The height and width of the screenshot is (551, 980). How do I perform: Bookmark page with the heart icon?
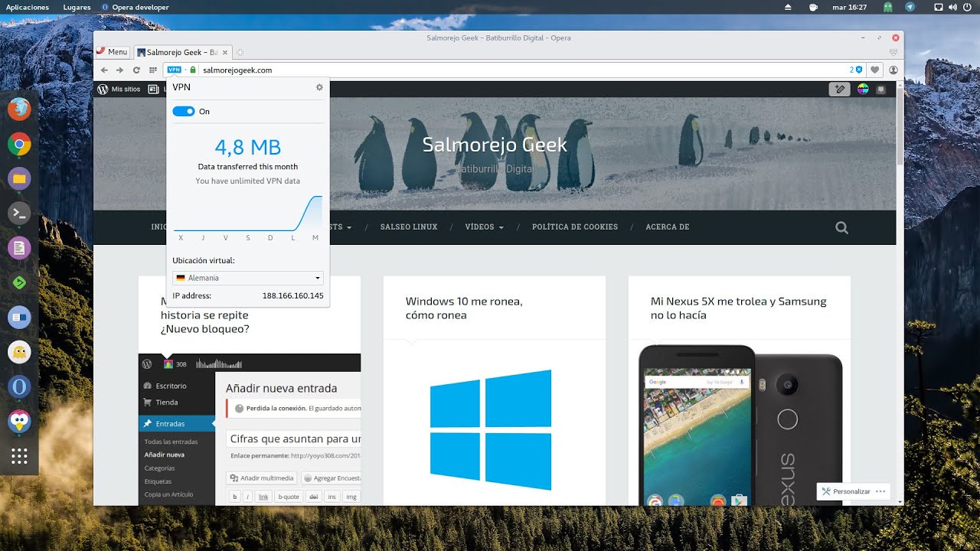[x=875, y=70]
